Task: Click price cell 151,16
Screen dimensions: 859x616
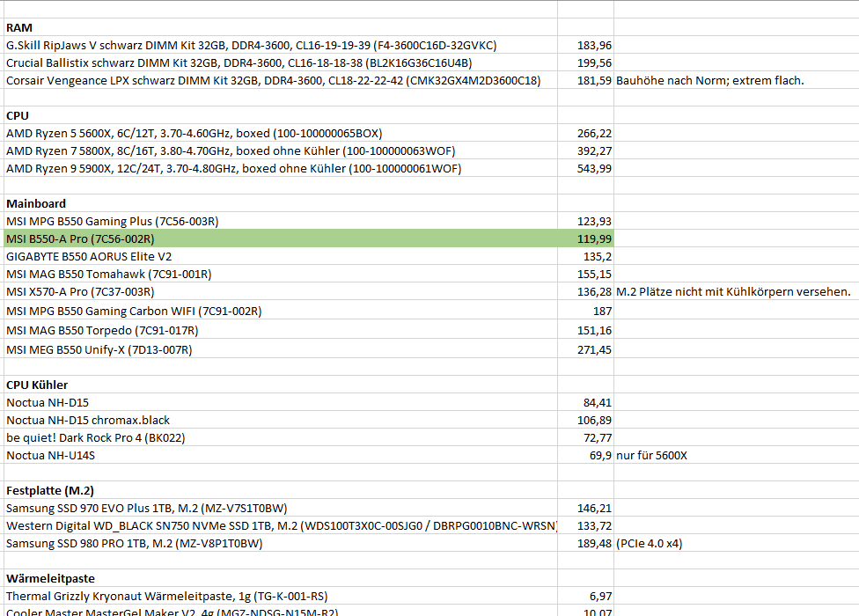Action: [585, 330]
